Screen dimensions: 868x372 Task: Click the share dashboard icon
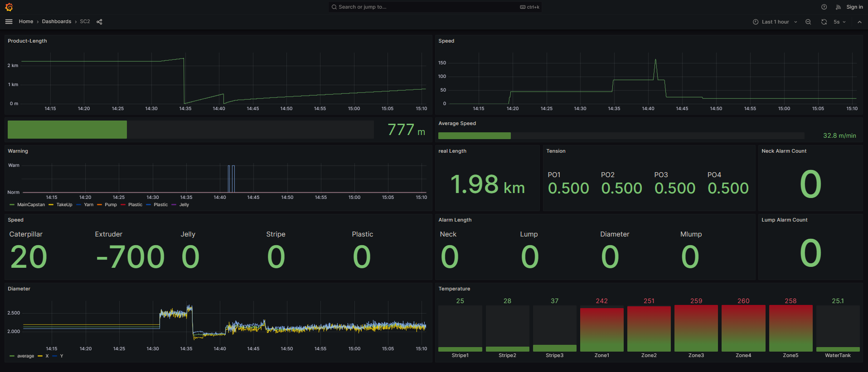[99, 22]
